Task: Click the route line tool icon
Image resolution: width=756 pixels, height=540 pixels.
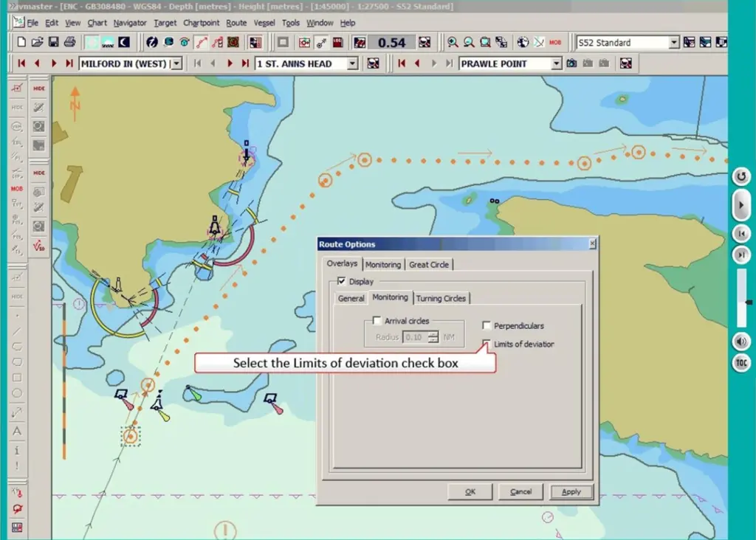Action: click(201, 42)
